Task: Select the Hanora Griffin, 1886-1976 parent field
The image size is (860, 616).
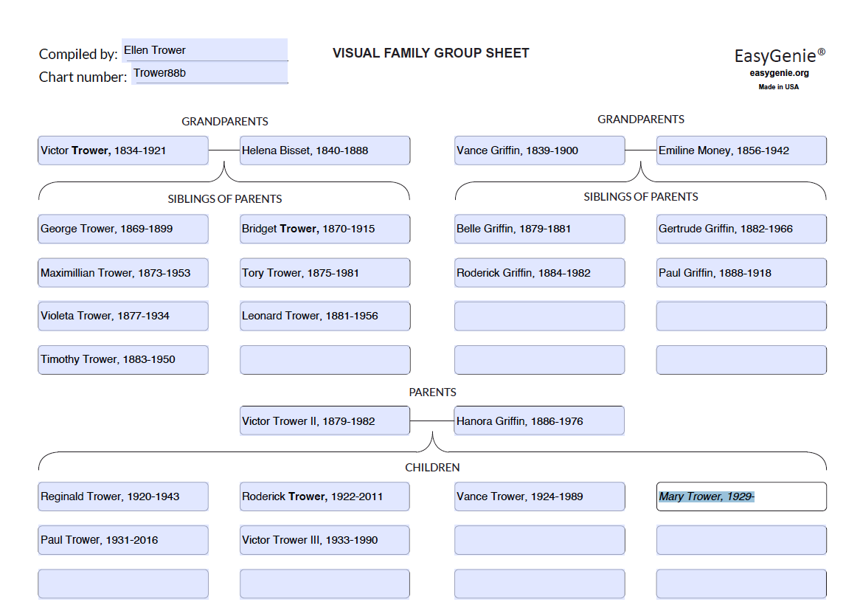Action: [x=539, y=421]
